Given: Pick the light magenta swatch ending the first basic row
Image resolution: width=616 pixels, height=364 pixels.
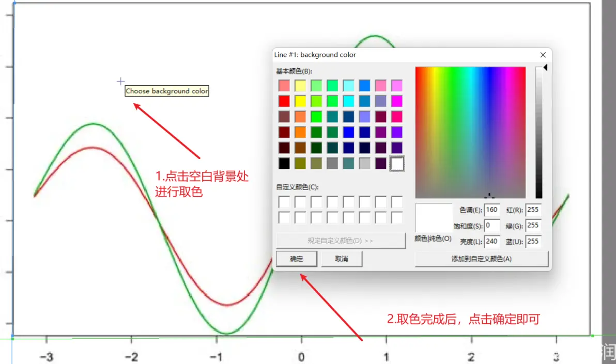Looking at the screenshot, I should 397,85.
